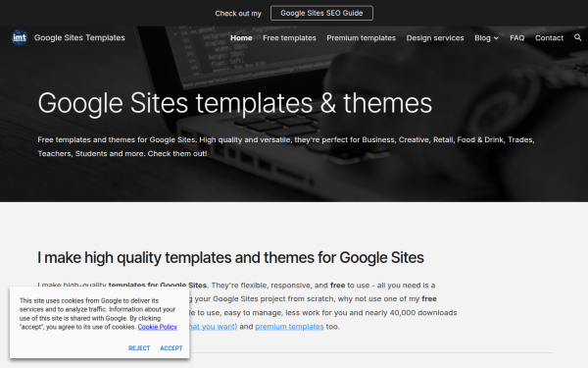This screenshot has width=588, height=368.
Task: Click the Google Sites Templates site title
Action: [79, 37]
